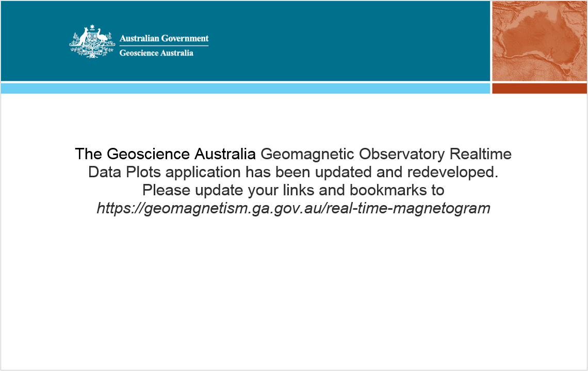The image size is (588, 371).
Task: Click the star atop the coat of arms
Action: coord(92,27)
